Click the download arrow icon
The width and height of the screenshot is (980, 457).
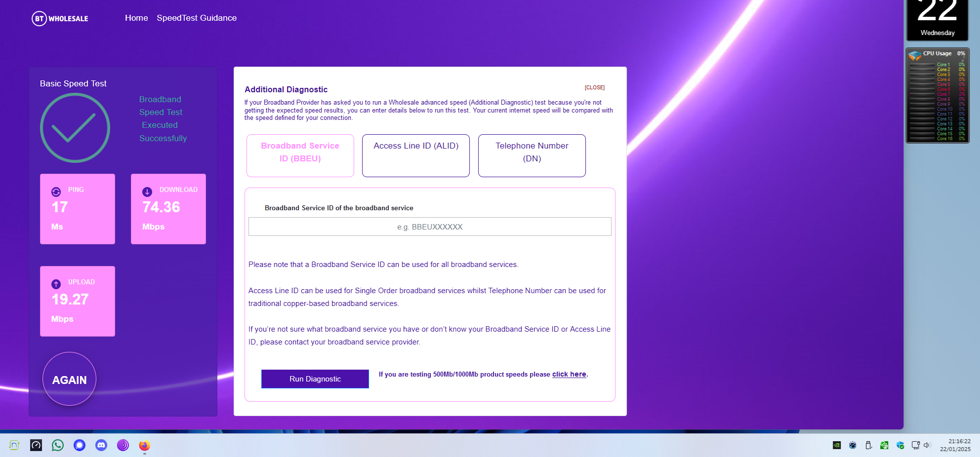click(x=147, y=192)
